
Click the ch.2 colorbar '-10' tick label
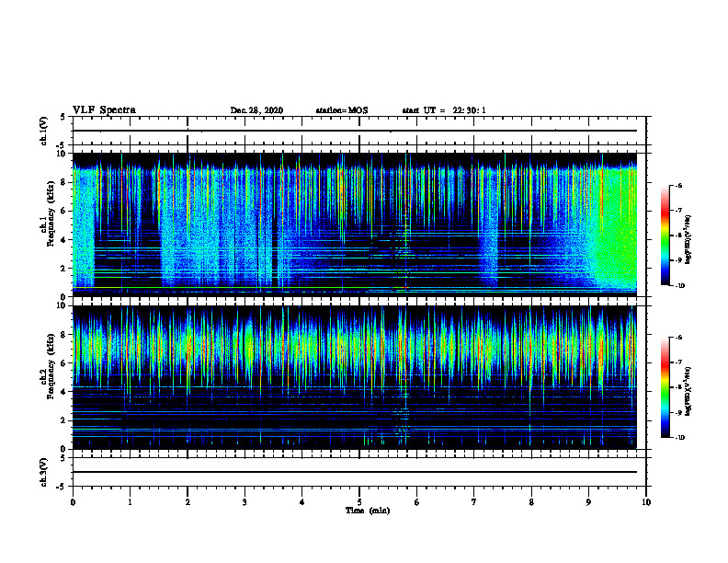coord(679,438)
